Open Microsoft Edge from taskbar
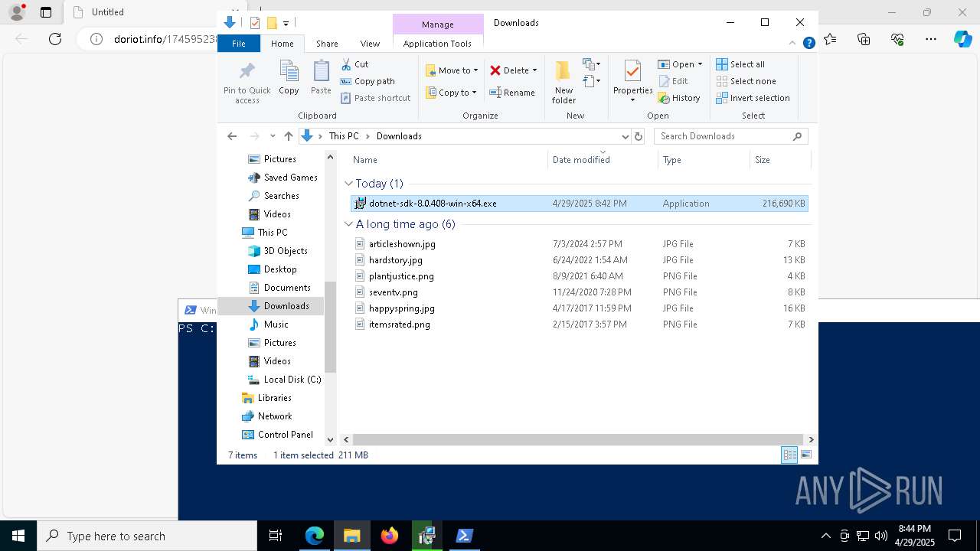Image resolution: width=980 pixels, height=551 pixels. pos(315,536)
